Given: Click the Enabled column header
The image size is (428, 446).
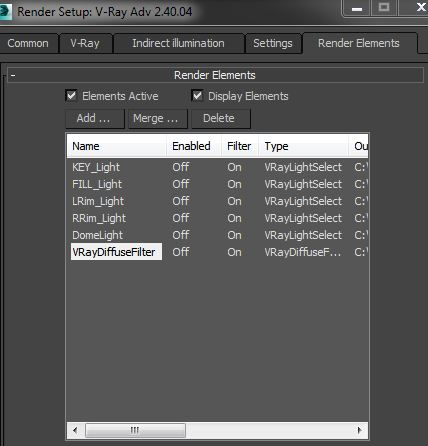Looking at the screenshot, I should click(194, 146).
